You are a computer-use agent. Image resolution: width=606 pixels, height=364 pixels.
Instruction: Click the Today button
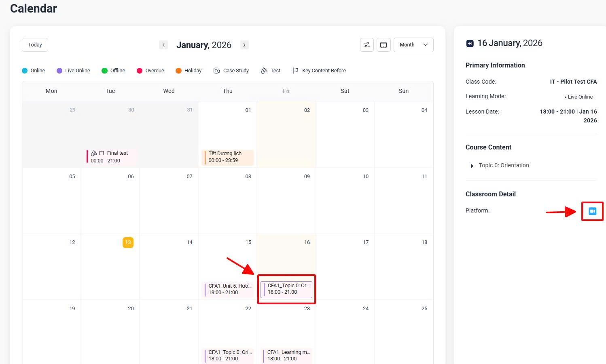pos(35,45)
